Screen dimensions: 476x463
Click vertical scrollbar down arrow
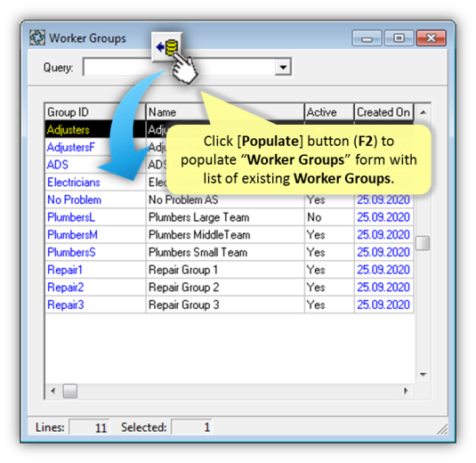(x=423, y=374)
